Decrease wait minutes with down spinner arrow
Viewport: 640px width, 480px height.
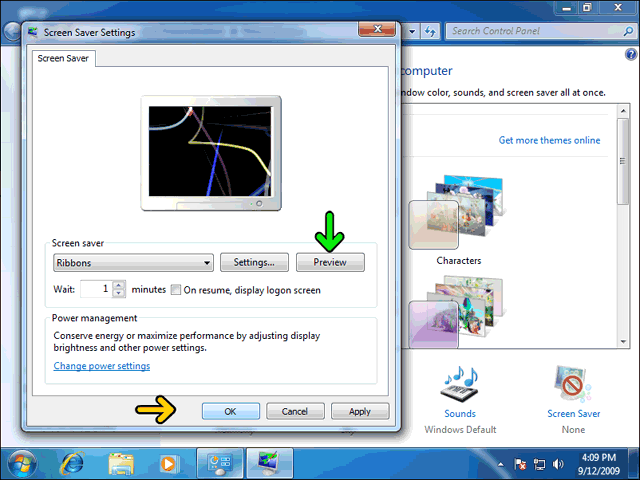(118, 293)
